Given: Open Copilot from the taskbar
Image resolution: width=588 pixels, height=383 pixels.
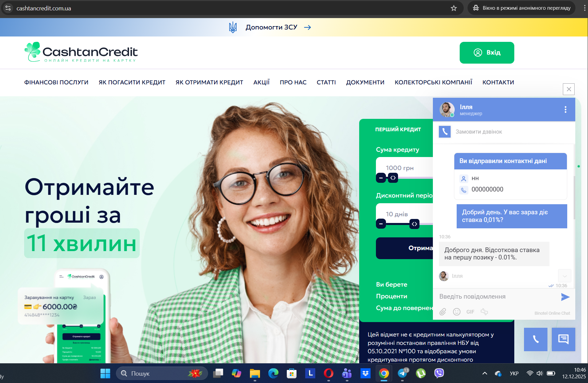Looking at the screenshot, I should [x=237, y=373].
